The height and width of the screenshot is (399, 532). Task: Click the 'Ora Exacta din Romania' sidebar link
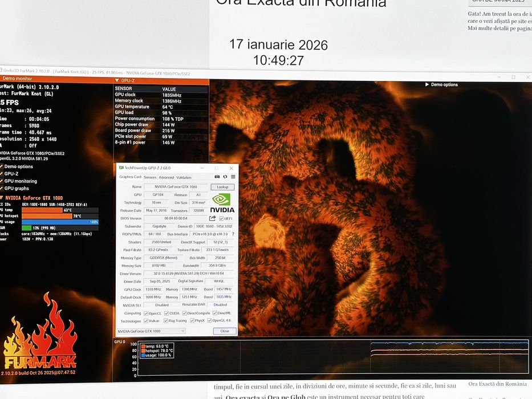click(x=497, y=384)
